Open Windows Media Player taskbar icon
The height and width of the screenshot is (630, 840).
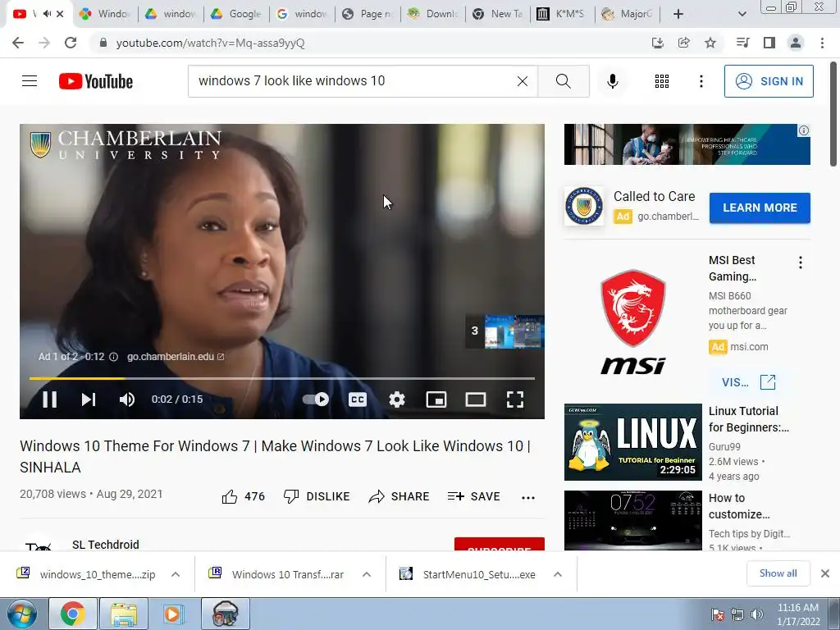click(172, 614)
